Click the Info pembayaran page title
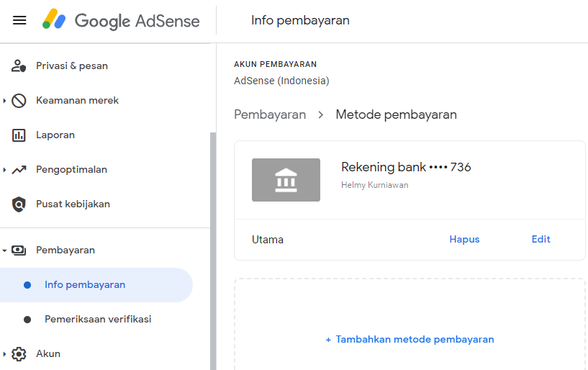Screen dimensions: 588x370 (x=300, y=20)
